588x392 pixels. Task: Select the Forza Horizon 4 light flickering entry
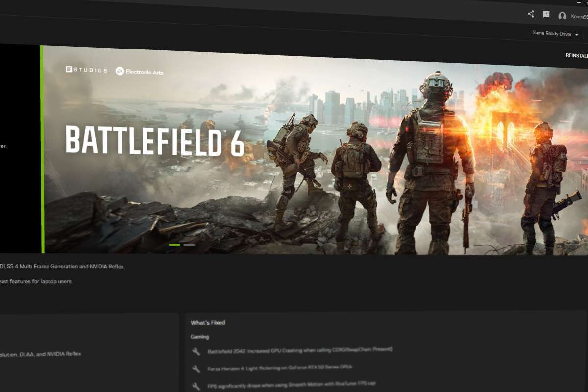coord(279,367)
